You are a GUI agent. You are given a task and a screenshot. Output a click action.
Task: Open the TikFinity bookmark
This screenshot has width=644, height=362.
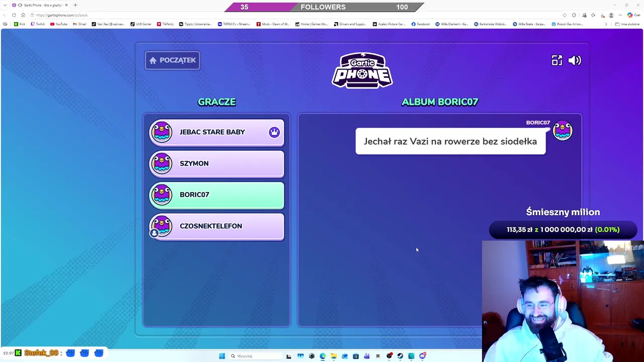(x=165, y=24)
